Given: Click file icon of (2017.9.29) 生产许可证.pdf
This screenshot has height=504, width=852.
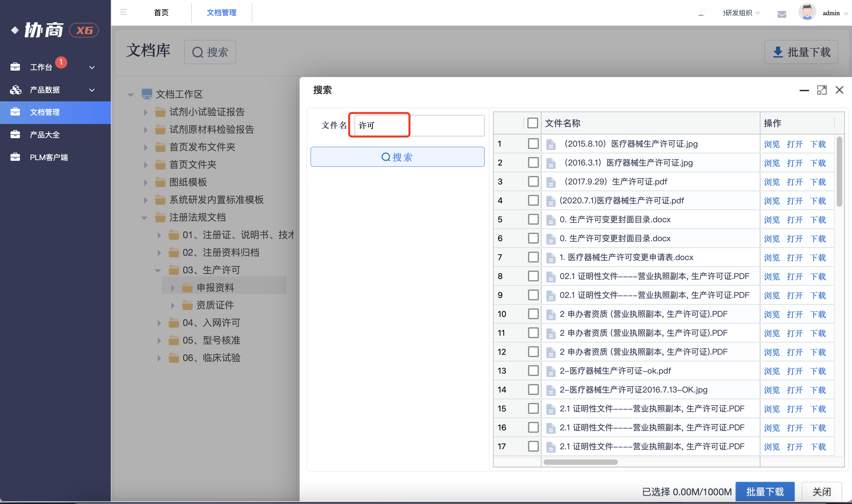Looking at the screenshot, I should click(550, 182).
